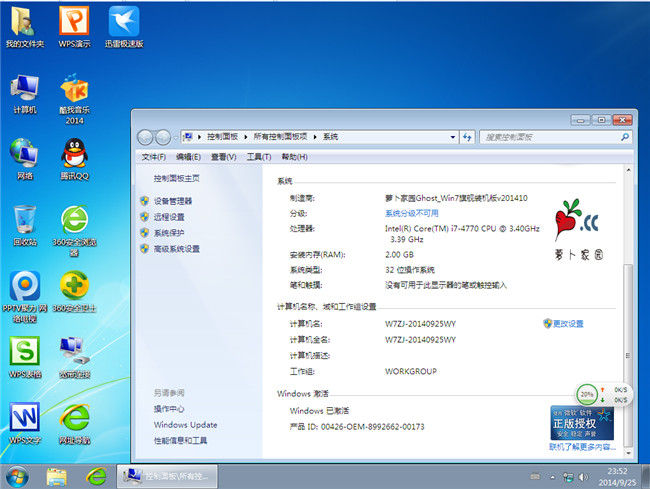
Task: Click the back navigation arrow
Action: click(145, 137)
